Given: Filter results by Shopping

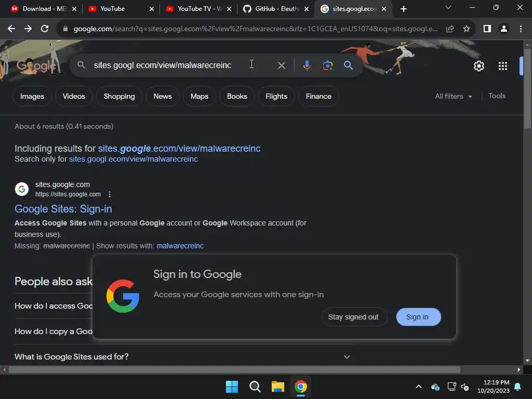Looking at the screenshot, I should pyautogui.click(x=119, y=96).
